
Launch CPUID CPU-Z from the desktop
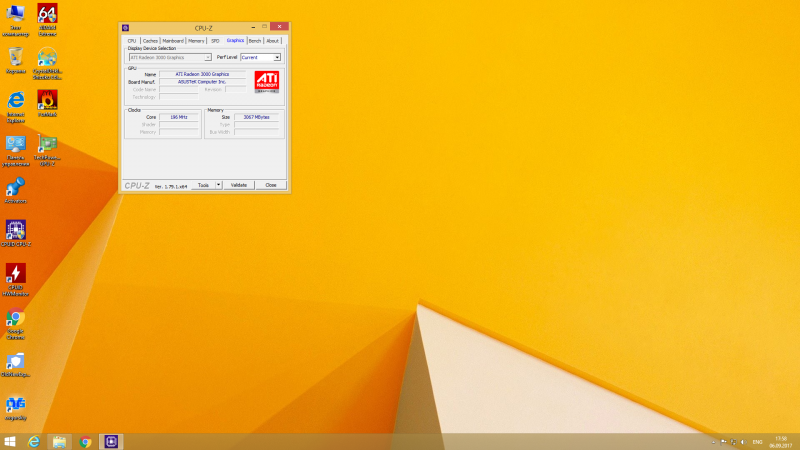[x=16, y=231]
